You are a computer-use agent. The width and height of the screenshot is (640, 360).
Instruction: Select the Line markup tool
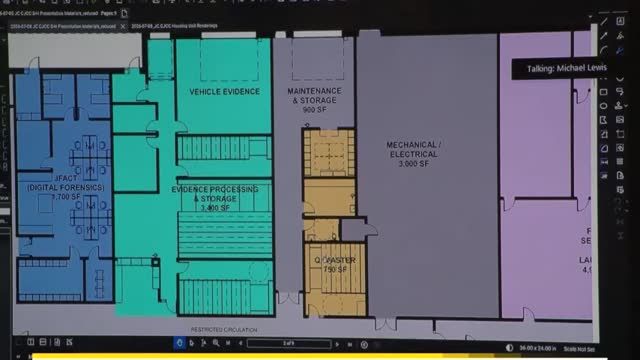point(604,22)
